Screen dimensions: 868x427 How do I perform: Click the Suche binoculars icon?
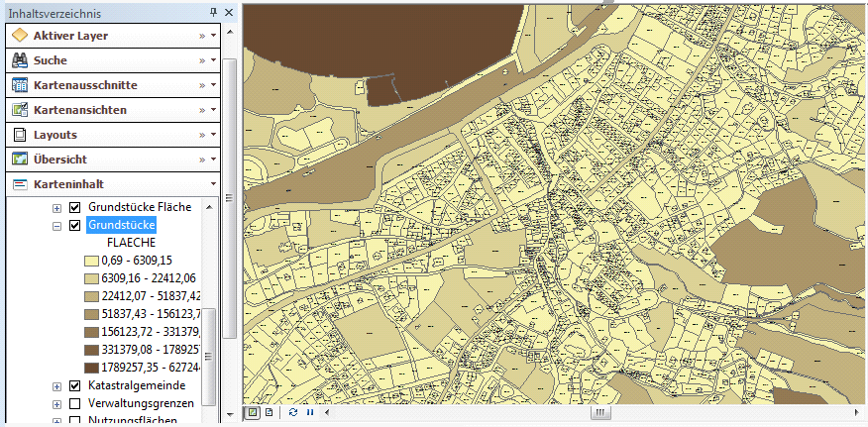(19, 60)
